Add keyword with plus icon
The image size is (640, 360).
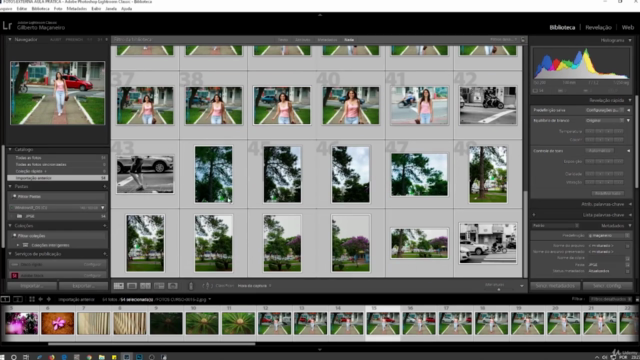point(534,215)
